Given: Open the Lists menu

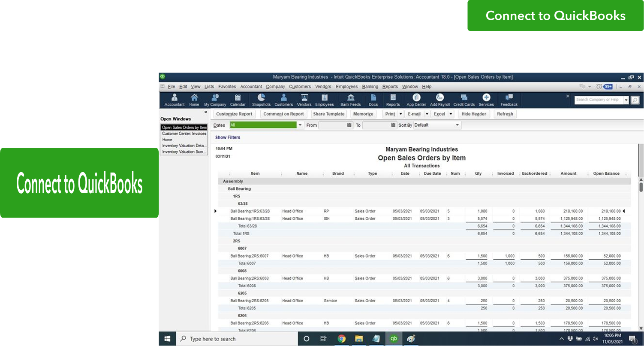Looking at the screenshot, I should coord(209,87).
